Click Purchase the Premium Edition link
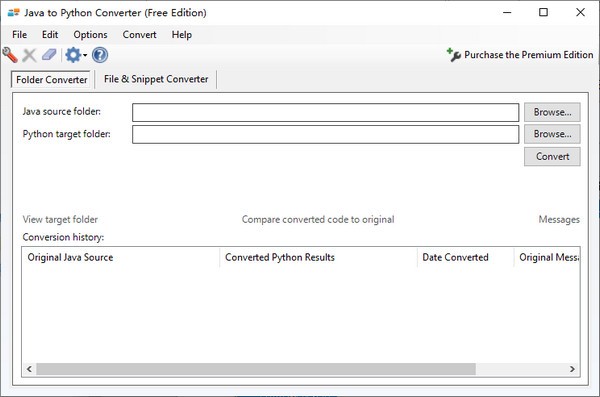The image size is (600, 397). click(x=528, y=55)
